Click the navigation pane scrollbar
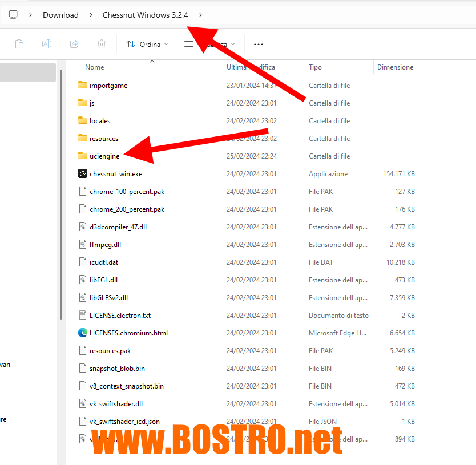This screenshot has width=476, height=465. point(61,194)
